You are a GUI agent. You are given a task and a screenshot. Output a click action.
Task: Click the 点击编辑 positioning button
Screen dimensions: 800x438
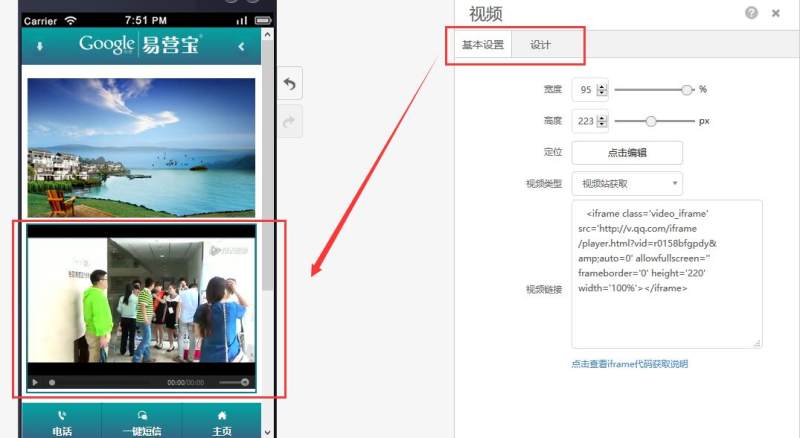point(627,153)
